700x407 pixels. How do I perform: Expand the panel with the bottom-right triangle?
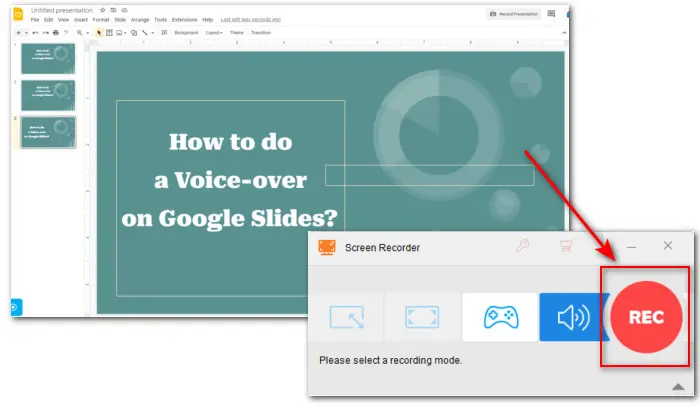[x=678, y=386]
